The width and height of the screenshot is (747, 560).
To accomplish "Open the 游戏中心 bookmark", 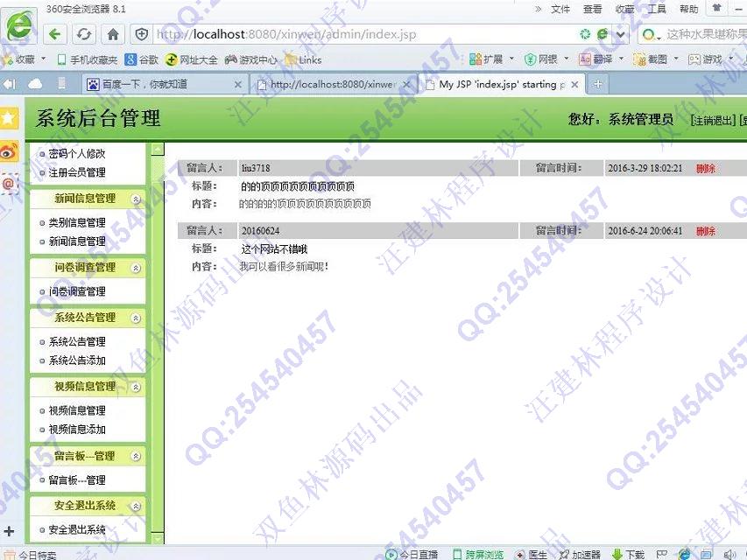I will (x=251, y=59).
